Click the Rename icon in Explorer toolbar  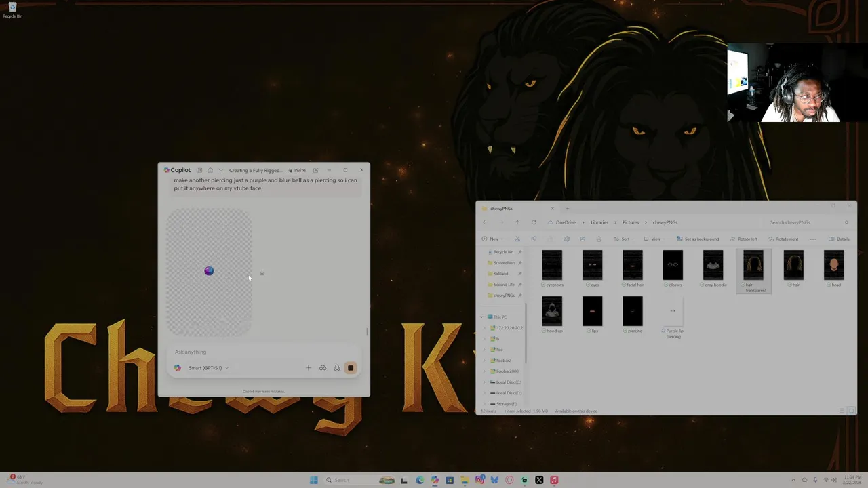[566, 239]
